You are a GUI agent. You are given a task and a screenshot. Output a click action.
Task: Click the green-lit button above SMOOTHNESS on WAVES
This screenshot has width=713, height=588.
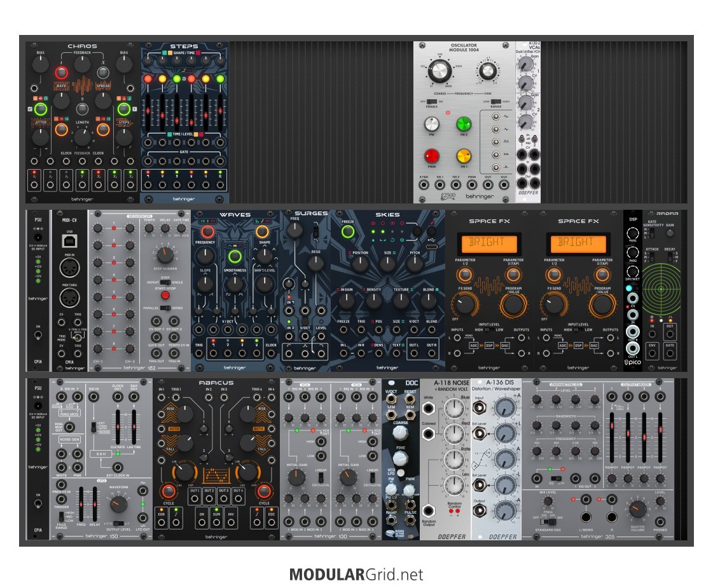pos(235,257)
